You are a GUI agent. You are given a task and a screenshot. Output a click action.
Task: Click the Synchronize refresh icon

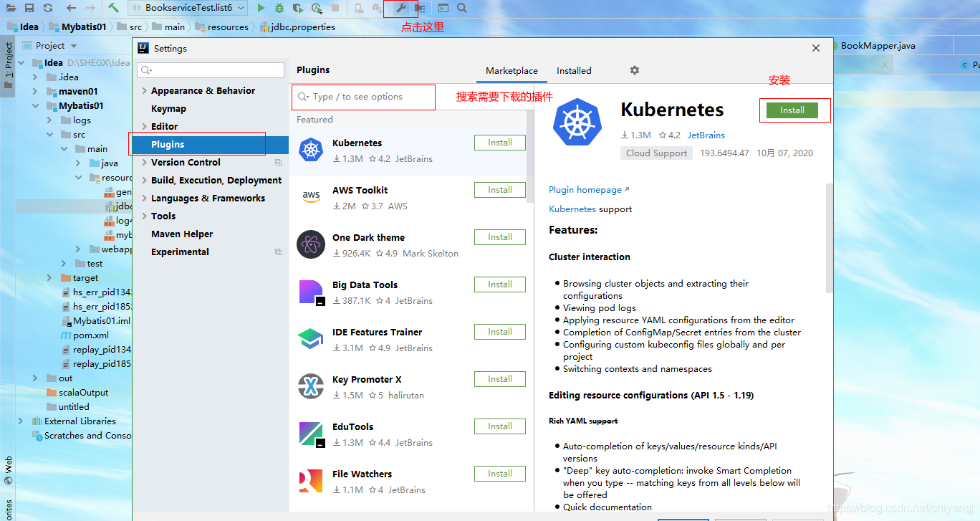click(47, 8)
